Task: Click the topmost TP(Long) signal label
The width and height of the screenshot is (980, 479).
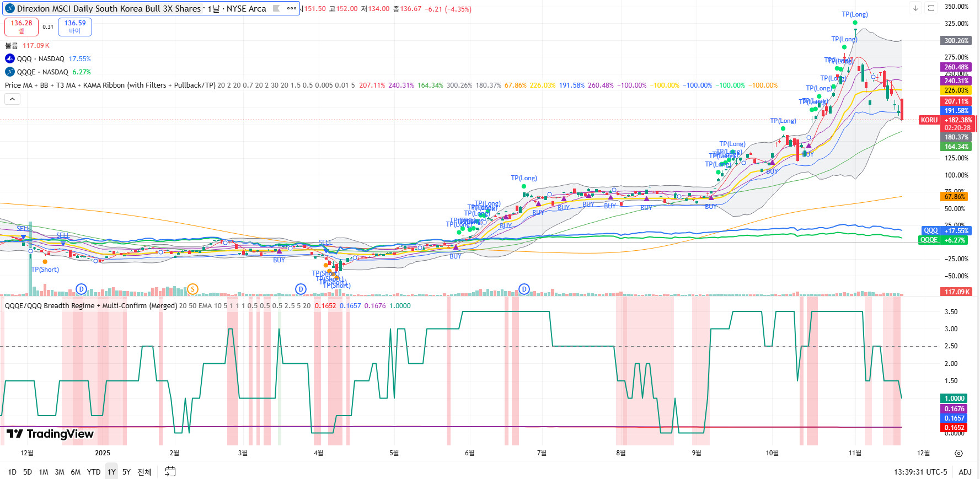Action: pos(855,14)
